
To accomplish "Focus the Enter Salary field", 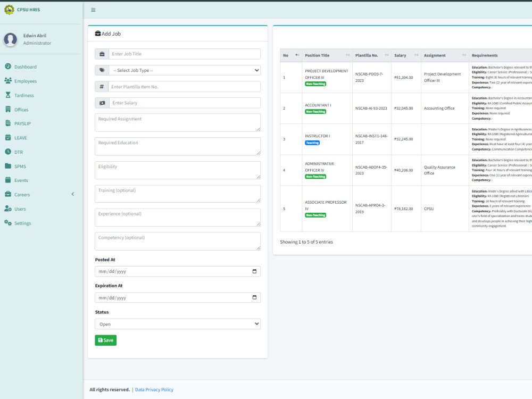I will (x=185, y=103).
